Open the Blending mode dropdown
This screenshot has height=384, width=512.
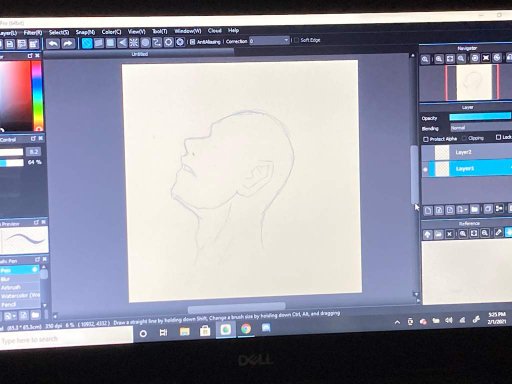click(481, 128)
